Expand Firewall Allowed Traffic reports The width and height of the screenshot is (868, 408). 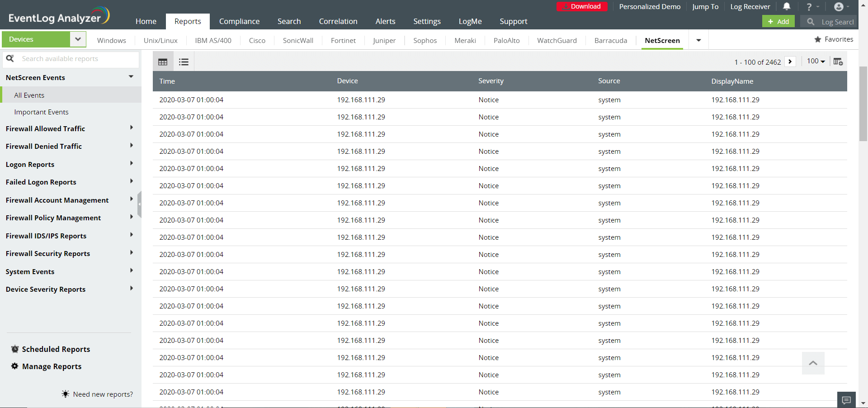tap(132, 128)
